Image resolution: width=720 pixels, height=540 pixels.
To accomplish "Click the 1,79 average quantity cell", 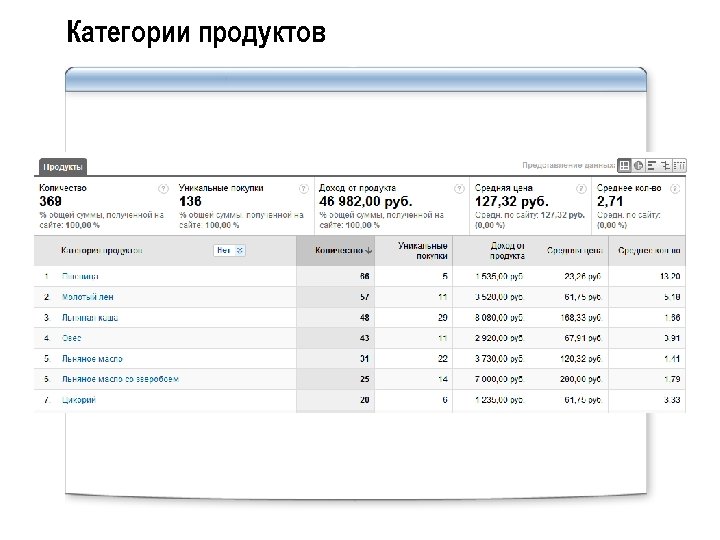I will pyautogui.click(x=672, y=379).
